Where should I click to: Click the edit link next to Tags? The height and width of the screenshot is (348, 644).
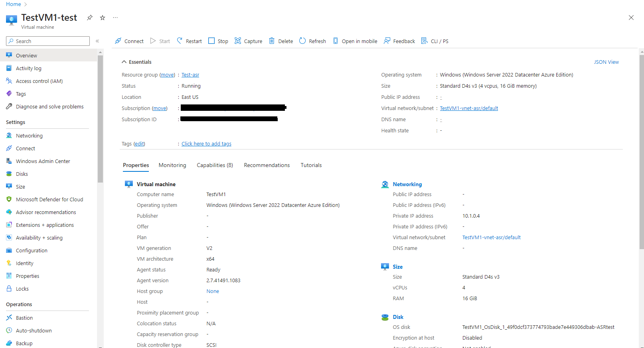(x=139, y=144)
